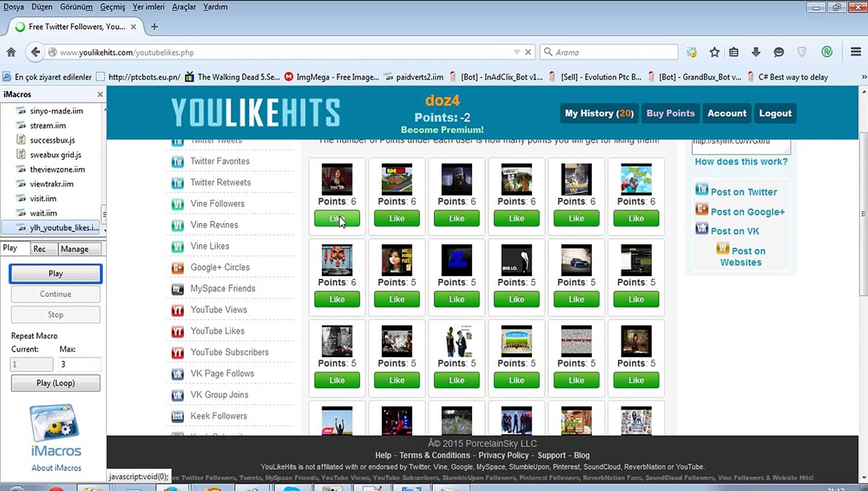The height and width of the screenshot is (491, 868).
Task: Click the Vine Followers icon
Action: point(178,204)
